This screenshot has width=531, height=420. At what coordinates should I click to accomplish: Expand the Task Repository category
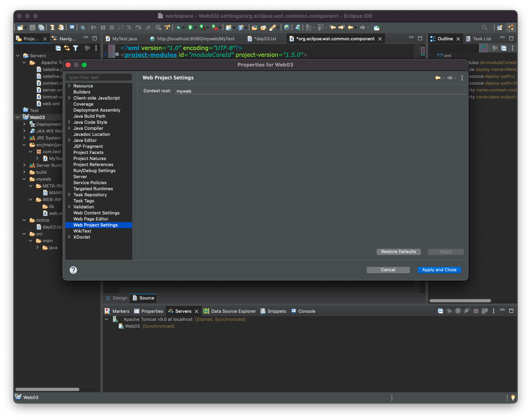coord(69,195)
